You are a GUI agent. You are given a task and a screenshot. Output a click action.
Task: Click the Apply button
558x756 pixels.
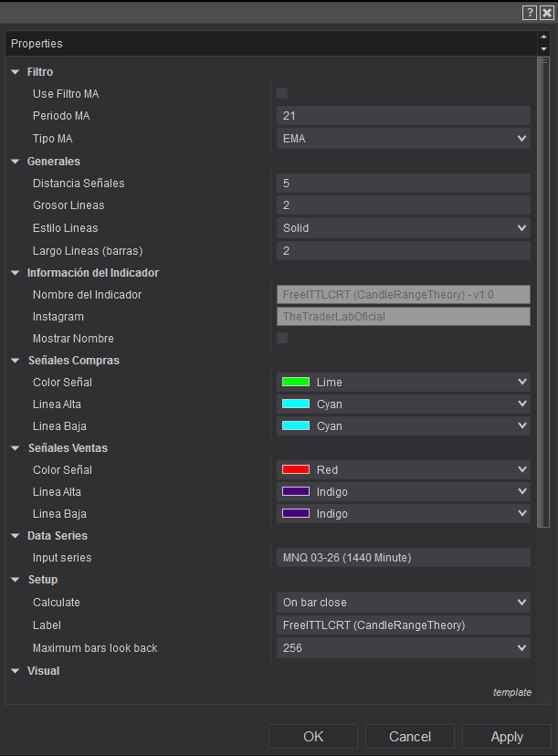pos(507,737)
